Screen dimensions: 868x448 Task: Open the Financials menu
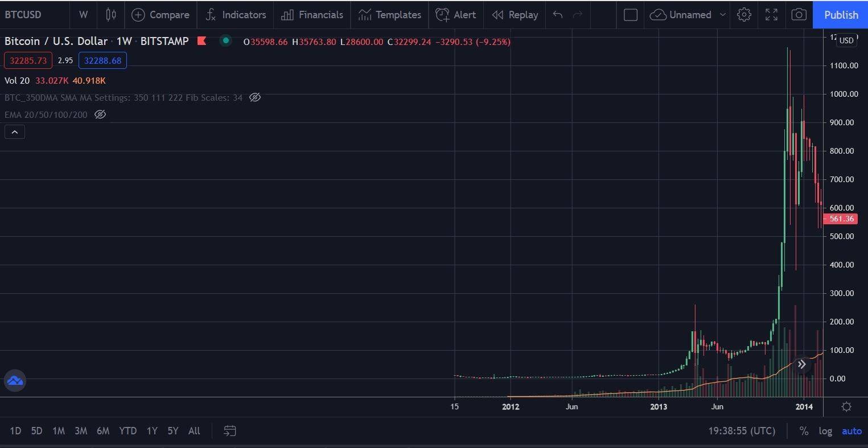312,15
